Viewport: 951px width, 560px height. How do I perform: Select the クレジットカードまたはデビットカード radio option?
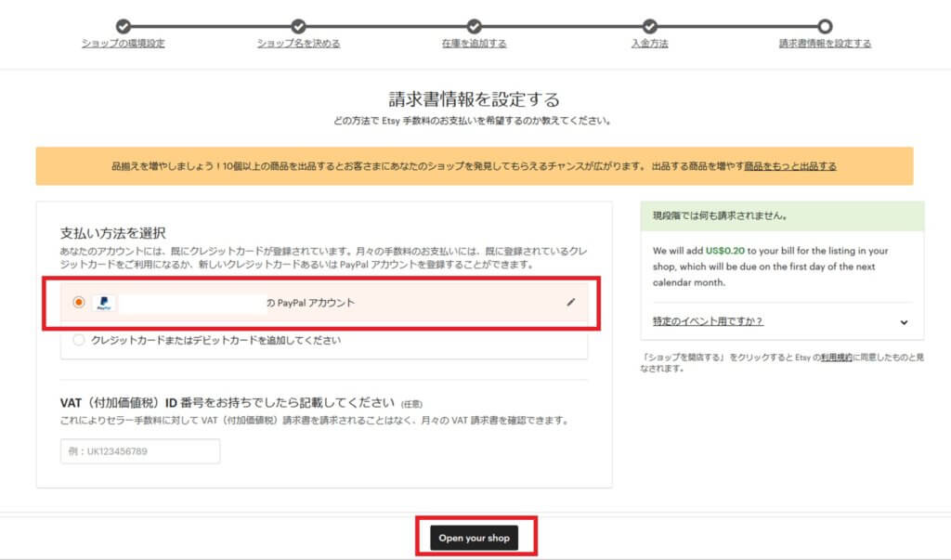tap(78, 340)
